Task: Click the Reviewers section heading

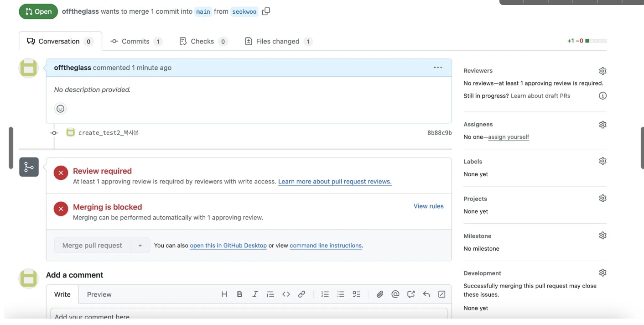Action: tap(478, 71)
